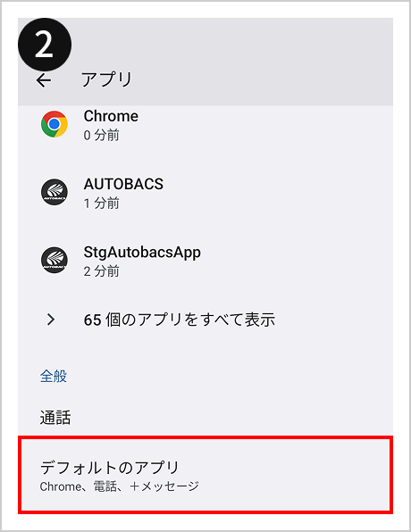Tap the AUTOBACS app icon
The height and width of the screenshot is (532, 411).
coord(55,192)
